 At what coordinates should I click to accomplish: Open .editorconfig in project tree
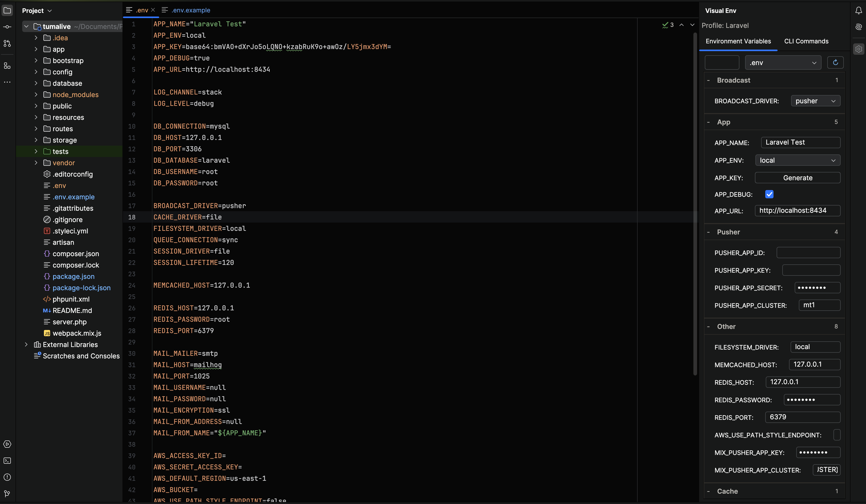[73, 174]
